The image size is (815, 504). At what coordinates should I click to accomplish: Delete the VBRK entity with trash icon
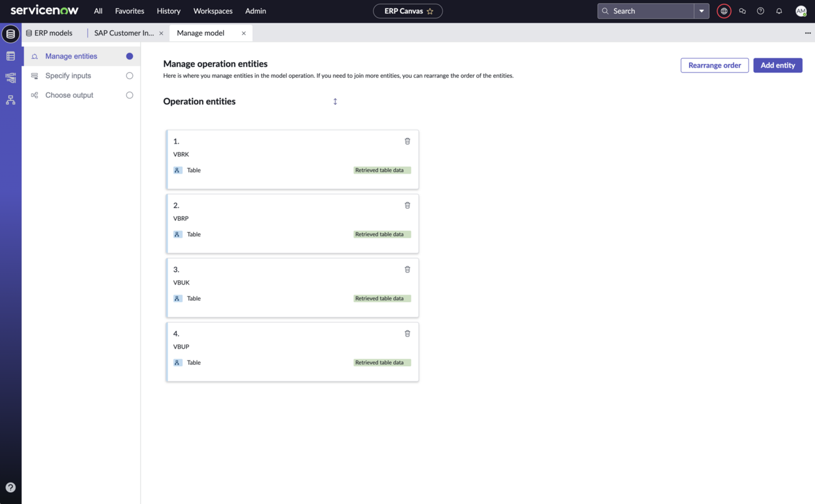point(407,141)
